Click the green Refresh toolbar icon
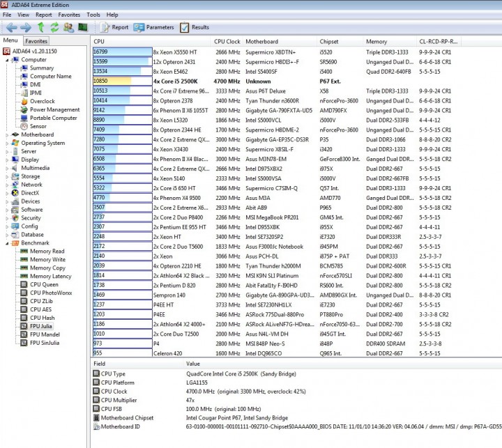The height and width of the screenshot is (448, 502). click(55, 27)
